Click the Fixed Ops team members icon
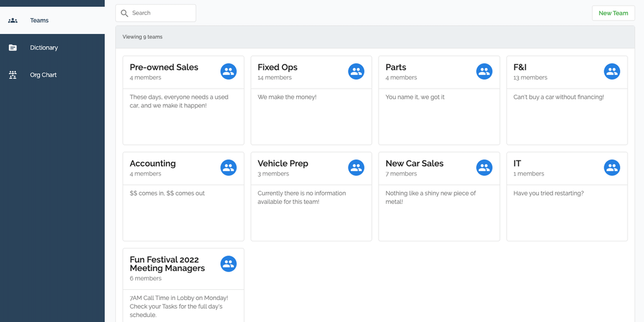This screenshot has height=322, width=644. point(356,72)
